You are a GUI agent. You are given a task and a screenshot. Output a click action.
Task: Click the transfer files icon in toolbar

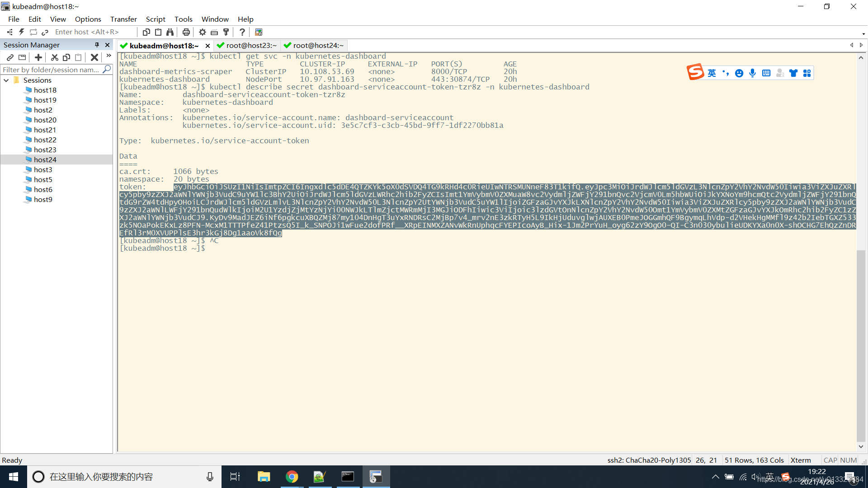258,32
